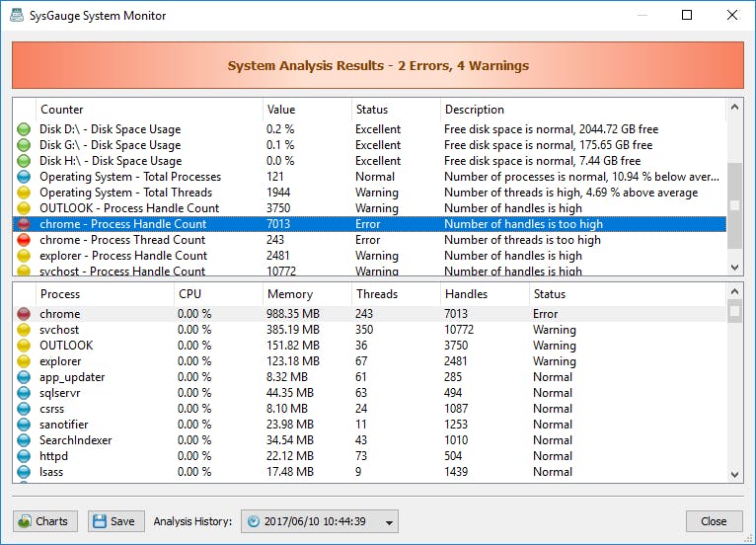Click red icon for chrome Process Handle Count
The height and width of the screenshot is (545, 756).
point(24,224)
